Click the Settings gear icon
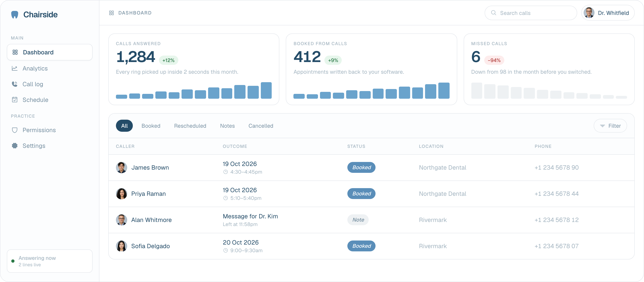Image resolution: width=644 pixels, height=282 pixels. coord(14,146)
